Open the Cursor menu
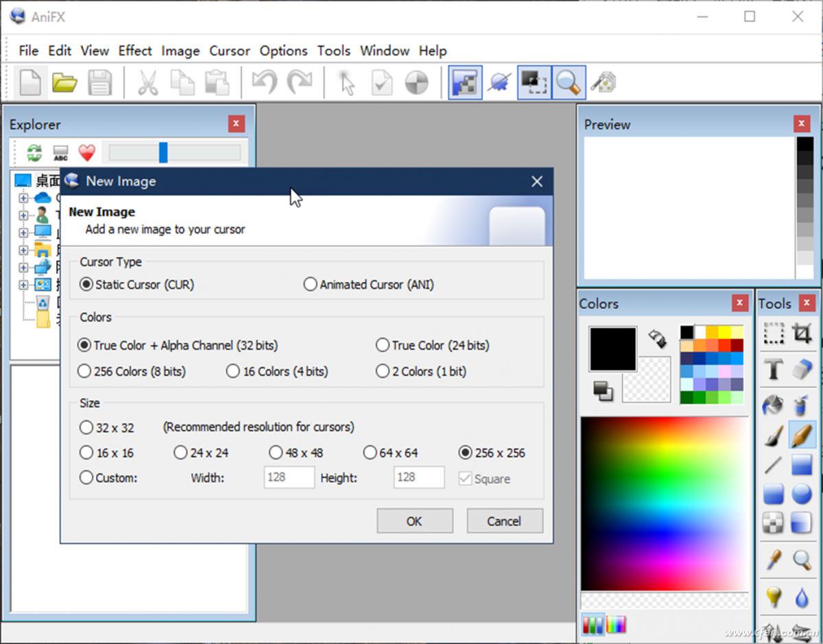823x644 pixels. pyautogui.click(x=230, y=51)
